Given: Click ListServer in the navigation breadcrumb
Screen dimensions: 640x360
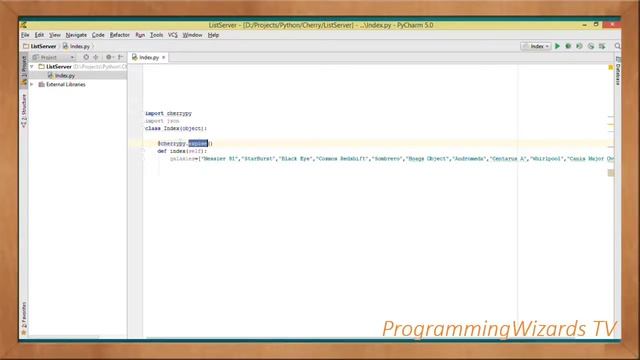Looking at the screenshot, I should coord(43,46).
